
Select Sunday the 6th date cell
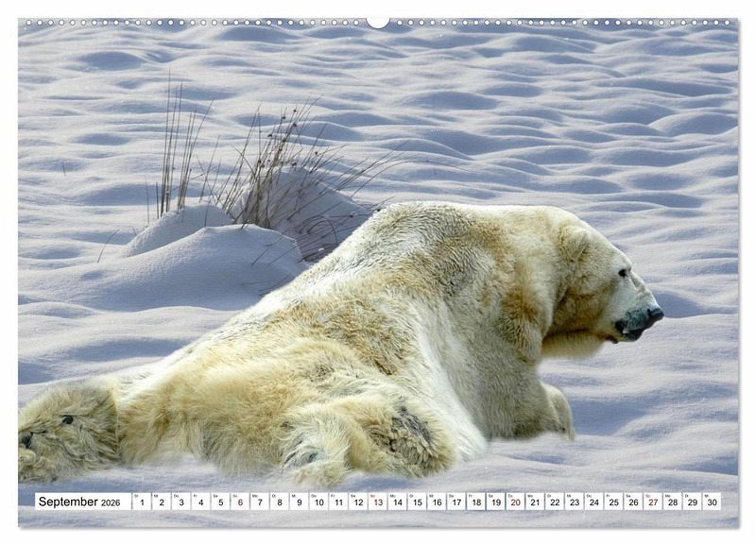240,502
